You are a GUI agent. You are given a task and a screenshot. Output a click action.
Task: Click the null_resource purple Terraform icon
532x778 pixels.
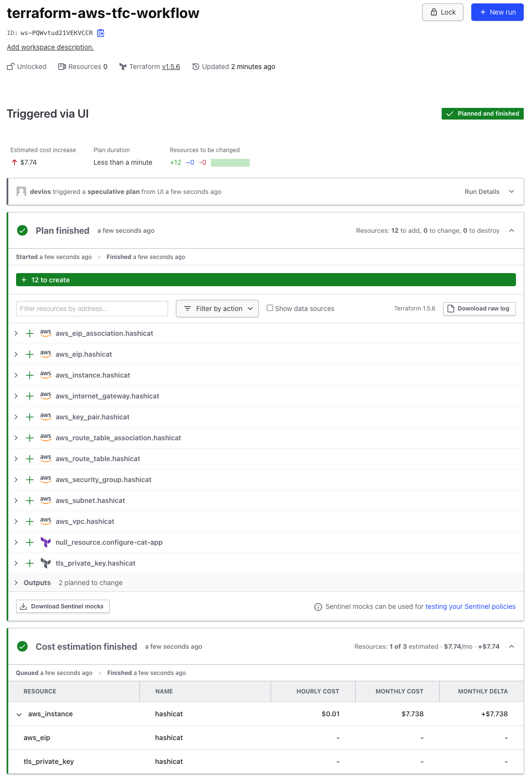(46, 542)
